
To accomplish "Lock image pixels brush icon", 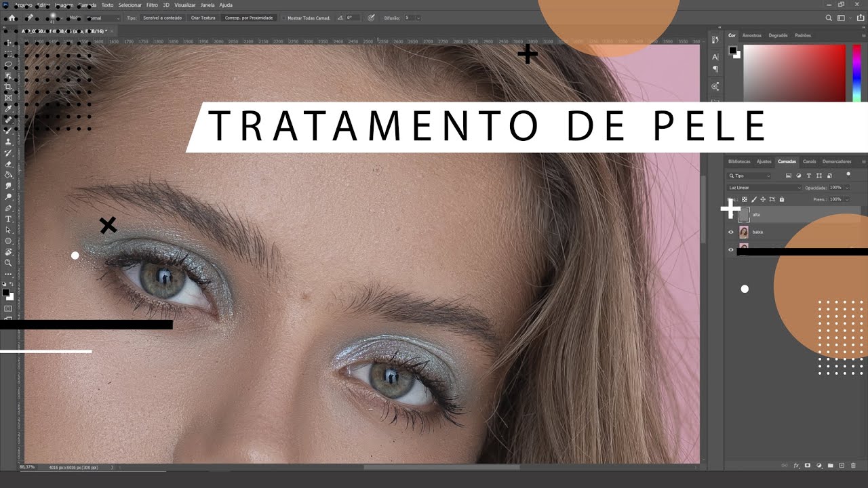I will pos(753,199).
